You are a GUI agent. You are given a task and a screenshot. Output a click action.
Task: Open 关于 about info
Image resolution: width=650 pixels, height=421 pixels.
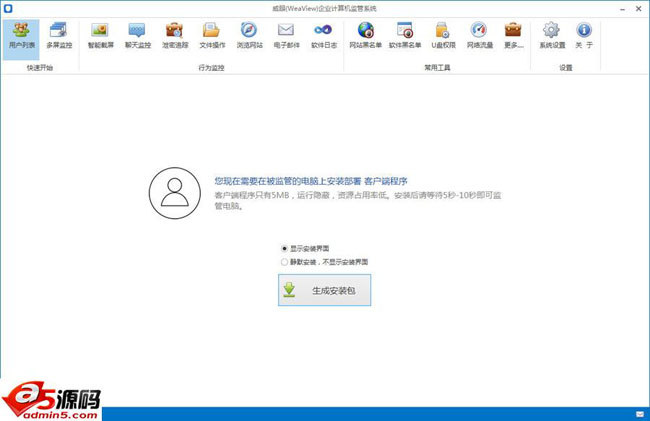pyautogui.click(x=584, y=36)
